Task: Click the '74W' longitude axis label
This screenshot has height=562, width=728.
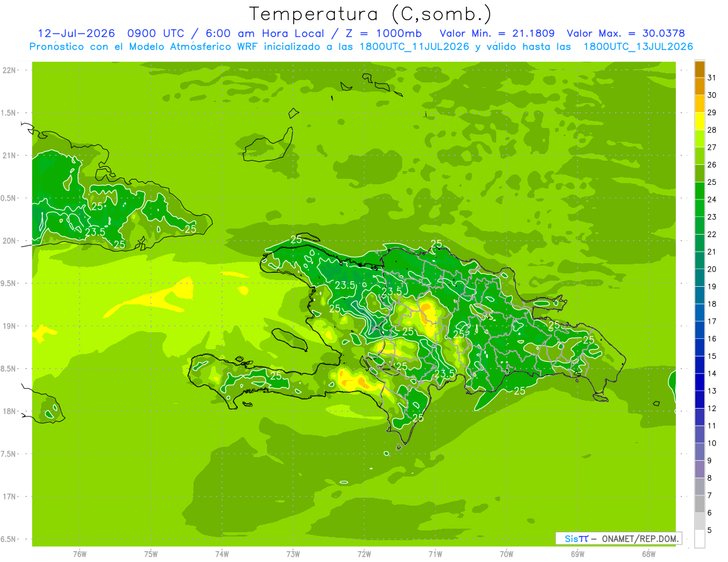Action: pos(222,554)
